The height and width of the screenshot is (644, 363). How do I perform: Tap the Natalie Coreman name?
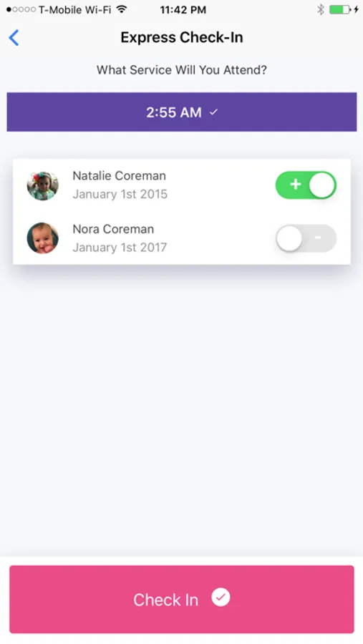(x=120, y=176)
